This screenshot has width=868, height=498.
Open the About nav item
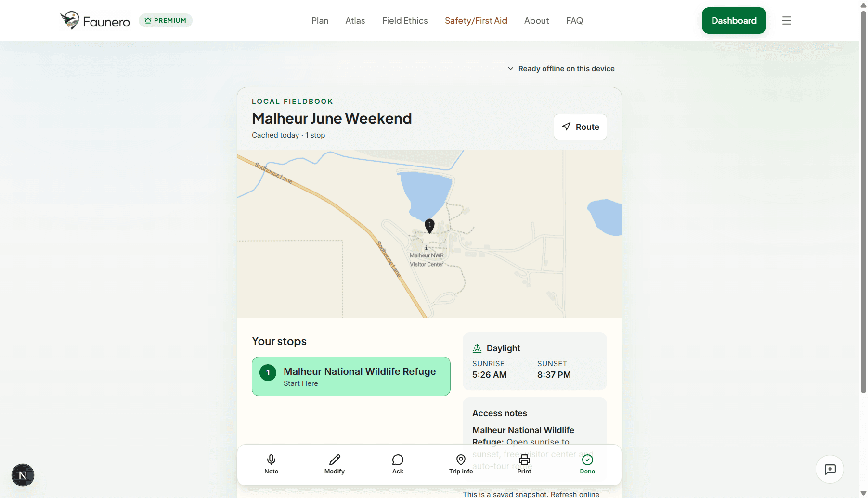click(536, 20)
